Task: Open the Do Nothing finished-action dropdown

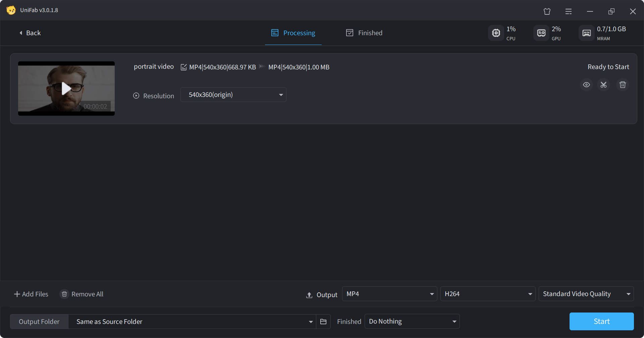Action: 412,321
